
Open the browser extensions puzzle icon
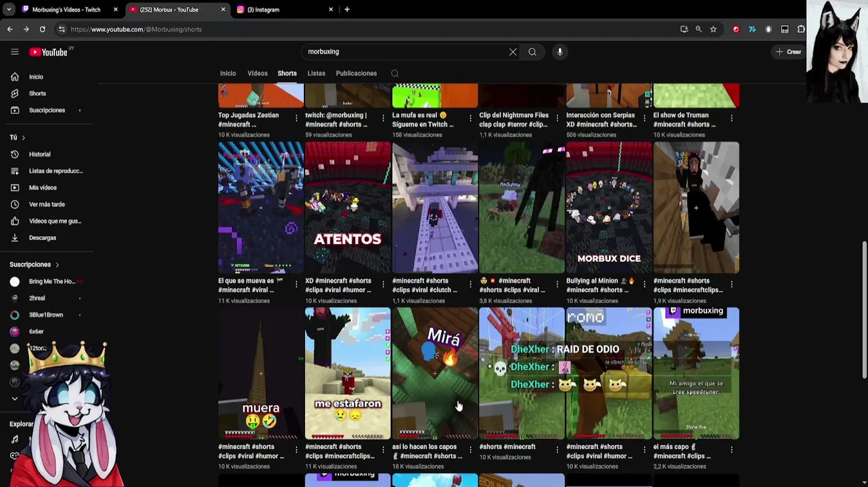pyautogui.click(x=801, y=29)
